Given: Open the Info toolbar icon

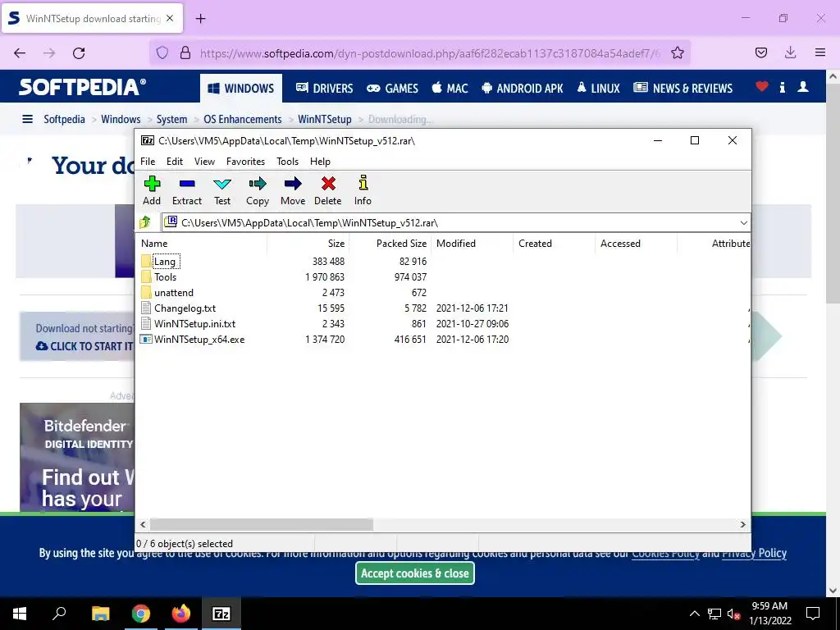Looking at the screenshot, I should (363, 190).
